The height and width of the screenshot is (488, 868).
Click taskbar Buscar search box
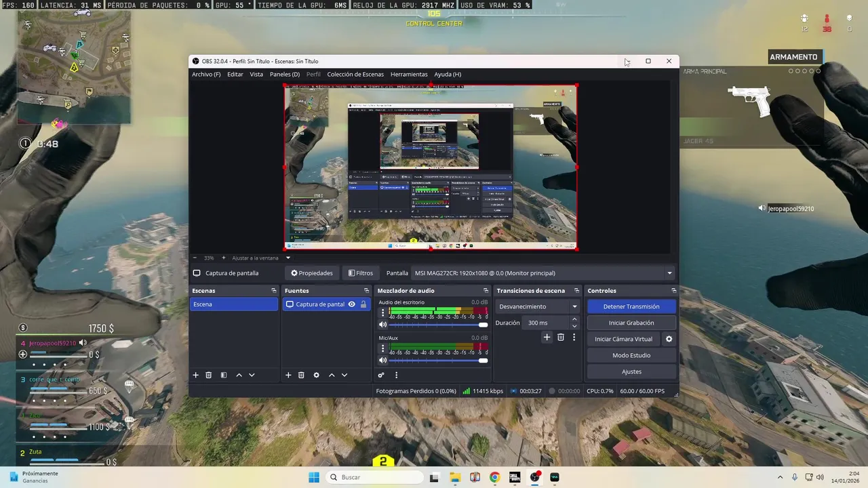point(374,477)
